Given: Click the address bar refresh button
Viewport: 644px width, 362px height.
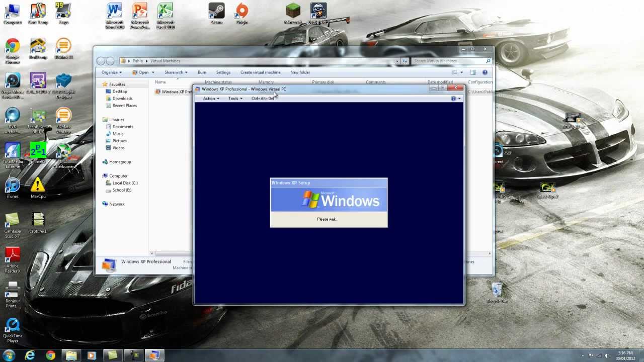Looking at the screenshot, I should click(405, 61).
